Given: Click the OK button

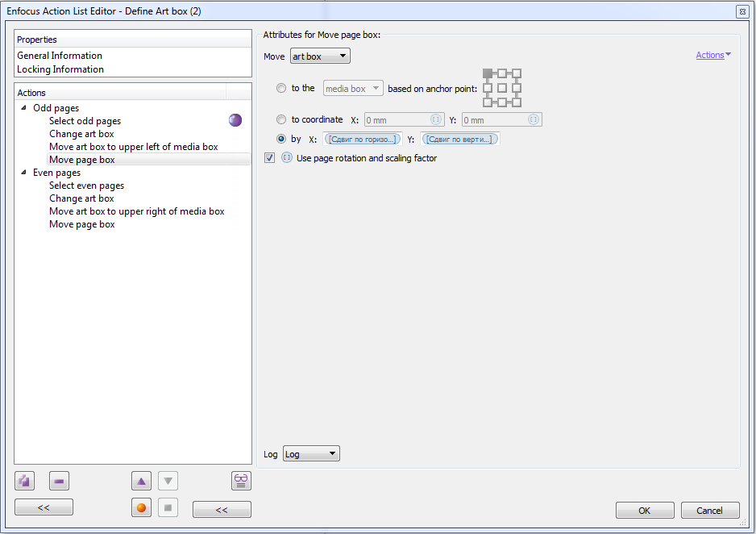Looking at the screenshot, I should tap(645, 511).
